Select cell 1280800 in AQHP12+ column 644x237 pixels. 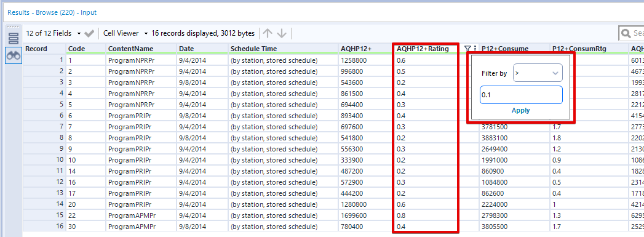click(x=365, y=204)
